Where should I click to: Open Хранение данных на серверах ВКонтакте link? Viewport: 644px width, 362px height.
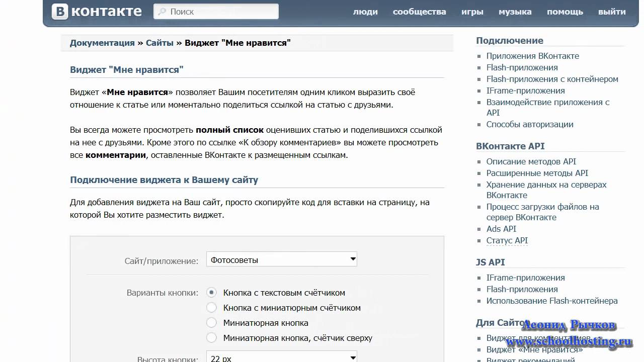point(546,190)
